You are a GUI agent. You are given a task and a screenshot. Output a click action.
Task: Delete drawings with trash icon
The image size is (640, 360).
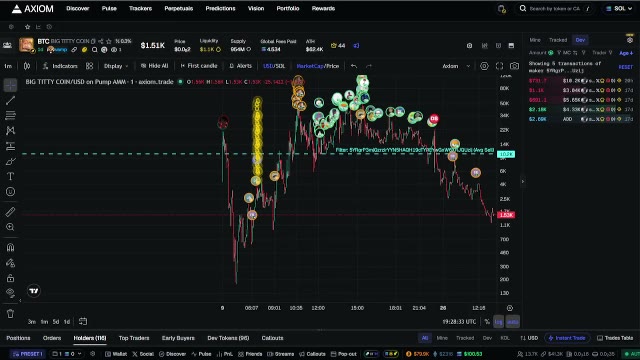[10, 313]
